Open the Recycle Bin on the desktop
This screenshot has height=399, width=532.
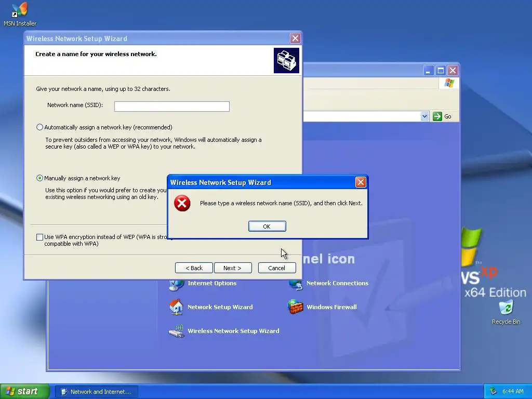(506, 312)
